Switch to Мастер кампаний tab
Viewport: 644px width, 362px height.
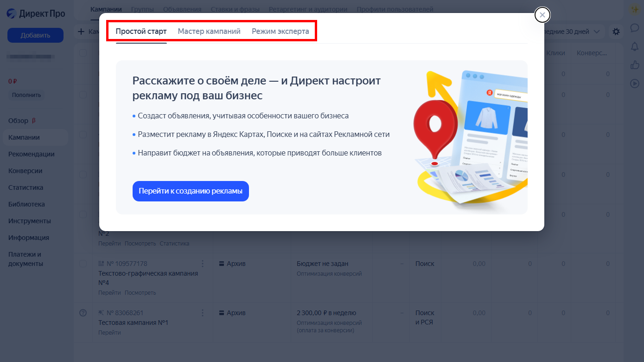pos(209,32)
